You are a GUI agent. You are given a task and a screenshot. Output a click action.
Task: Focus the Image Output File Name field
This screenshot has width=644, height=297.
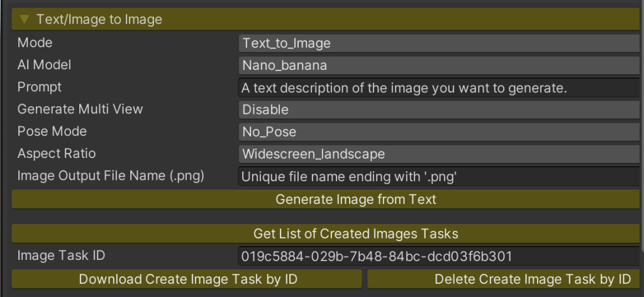(x=439, y=177)
